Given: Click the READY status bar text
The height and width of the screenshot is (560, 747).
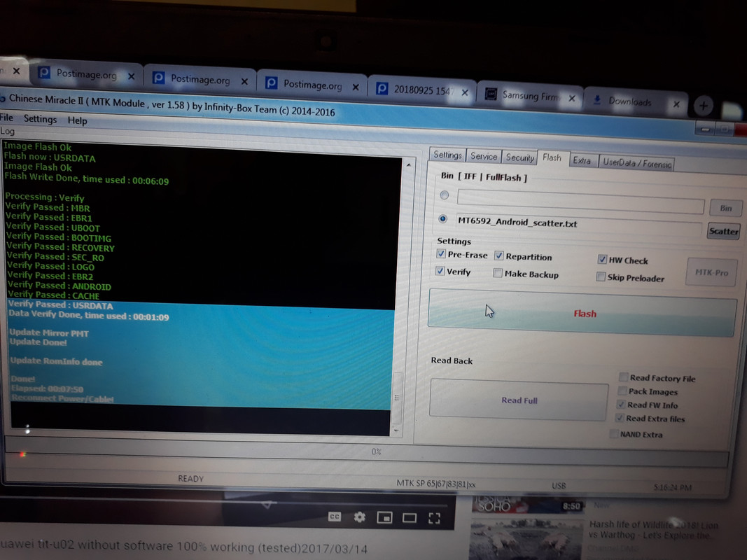Looking at the screenshot, I should (x=190, y=478).
